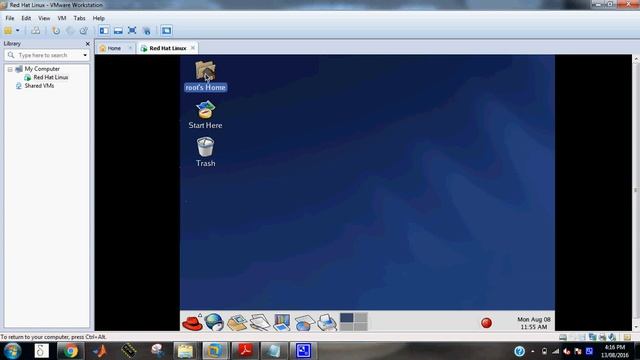The height and width of the screenshot is (360, 640).
Task: Close the Library panel
Action: click(87, 44)
